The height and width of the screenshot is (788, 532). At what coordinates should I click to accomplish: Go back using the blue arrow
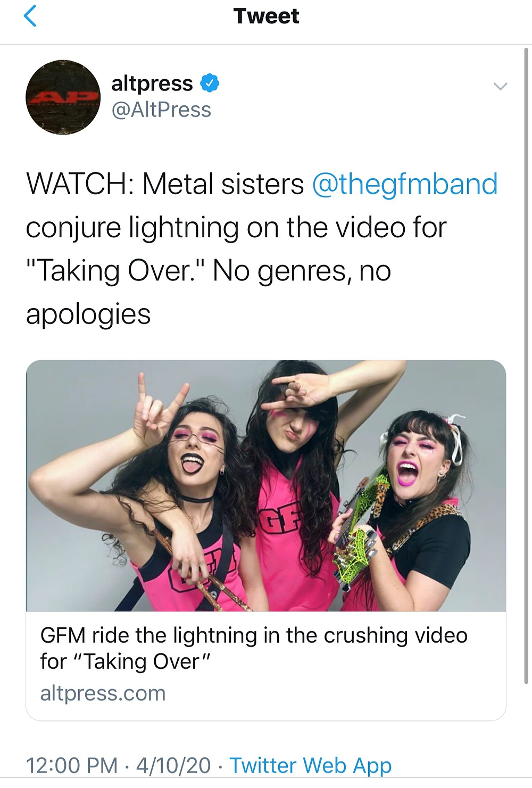pos(30,15)
